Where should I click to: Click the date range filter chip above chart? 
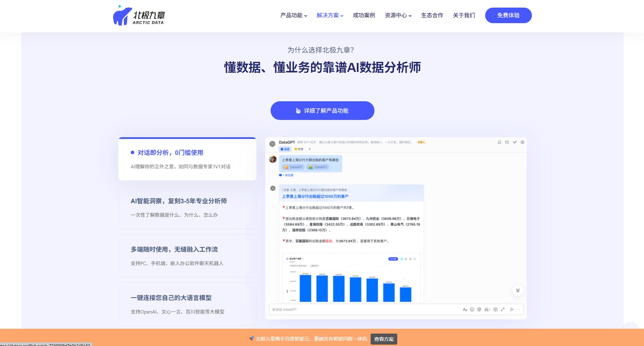(x=298, y=266)
